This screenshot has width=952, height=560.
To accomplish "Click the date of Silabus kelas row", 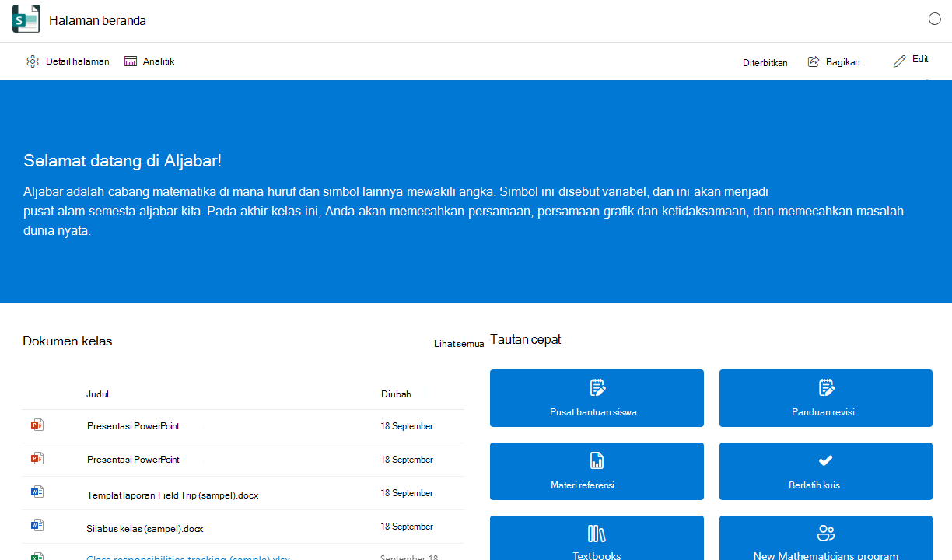I will click(407, 527).
